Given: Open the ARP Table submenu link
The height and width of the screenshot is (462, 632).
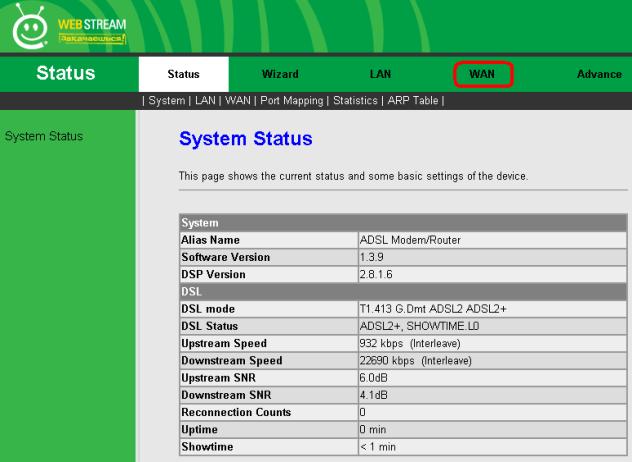Looking at the screenshot, I should 413,100.
